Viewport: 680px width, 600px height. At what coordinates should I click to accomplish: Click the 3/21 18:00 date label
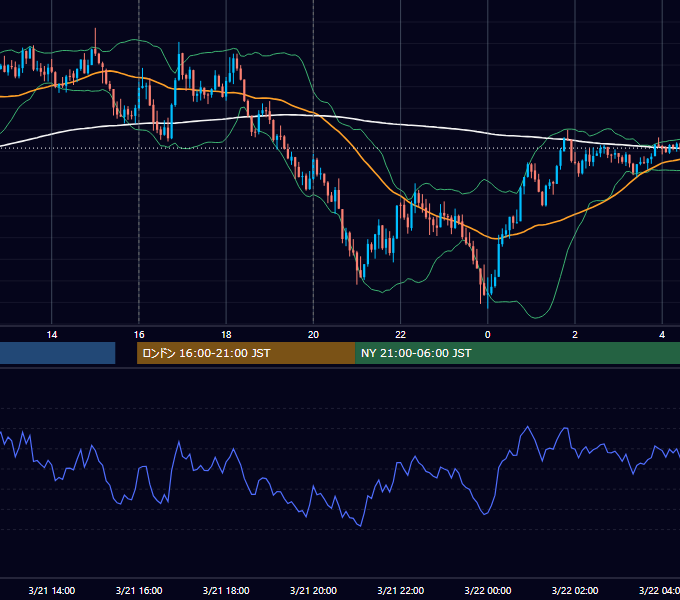[226, 590]
